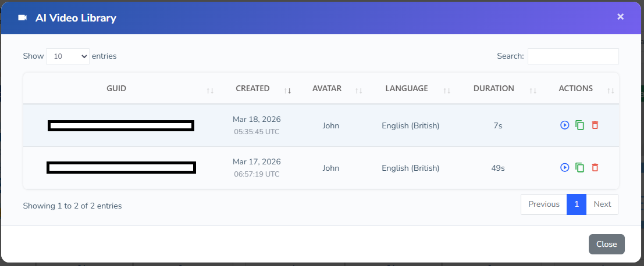Click the Actions column sort arrows
644x266 pixels.
[610, 91]
